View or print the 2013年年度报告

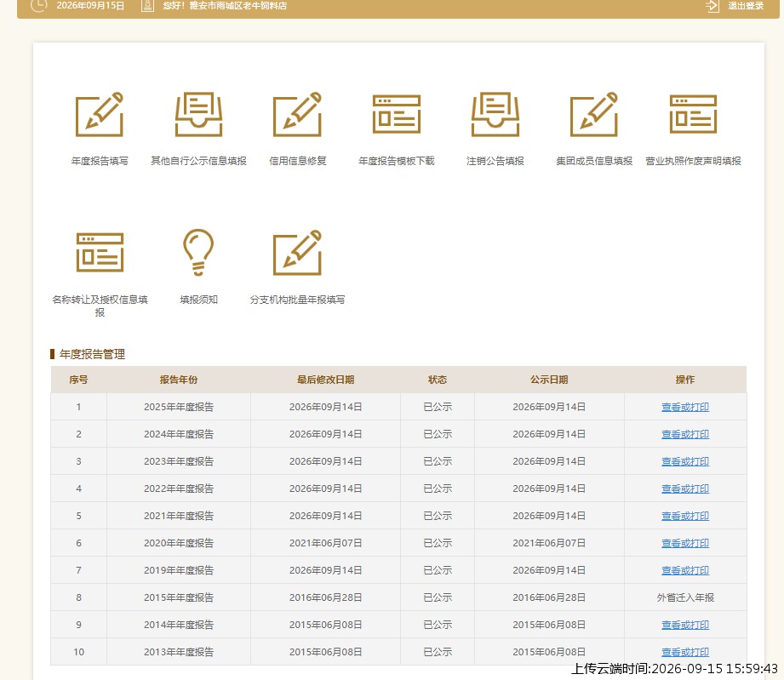pyautogui.click(x=685, y=652)
